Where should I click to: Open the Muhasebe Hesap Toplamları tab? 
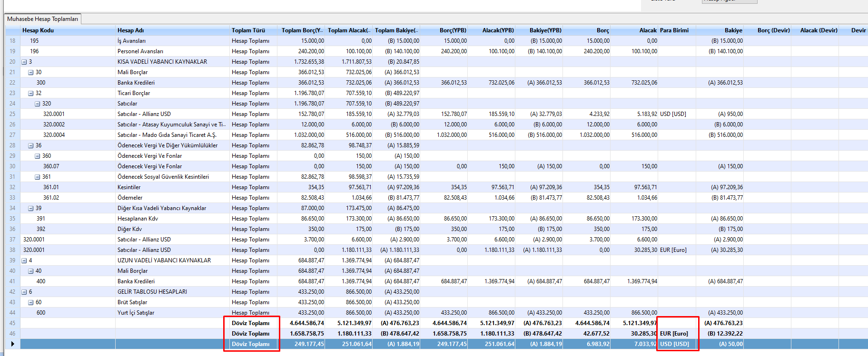pos(42,19)
